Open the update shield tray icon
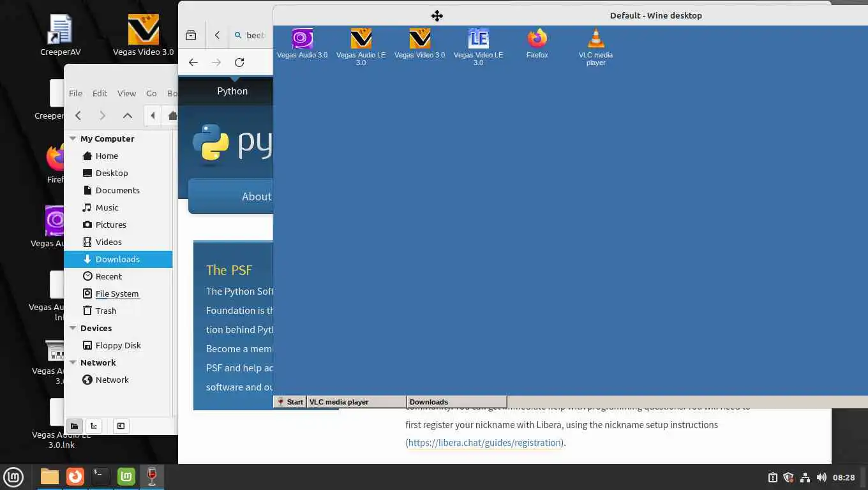The image size is (868, 490). pyautogui.click(x=788, y=477)
